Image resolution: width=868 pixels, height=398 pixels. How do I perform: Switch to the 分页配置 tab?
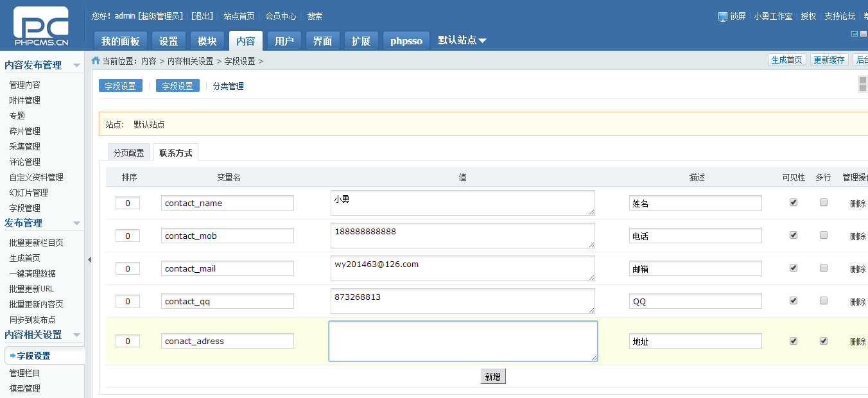[128, 151]
